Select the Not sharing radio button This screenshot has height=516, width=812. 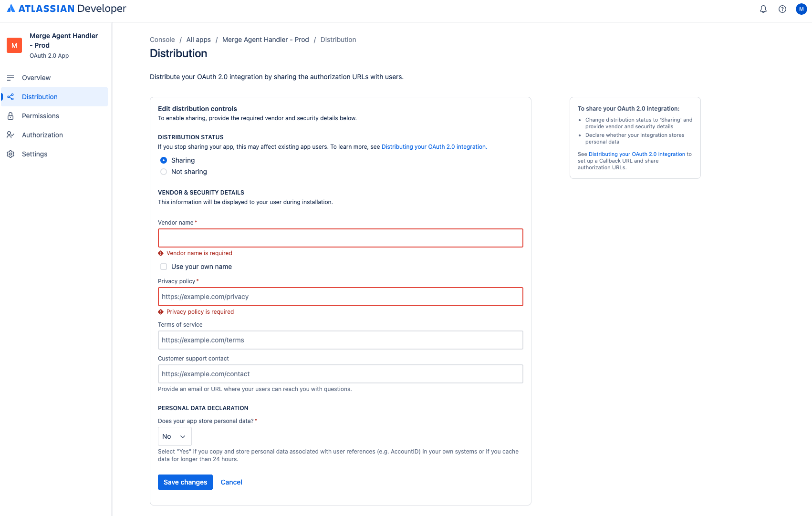pos(164,172)
